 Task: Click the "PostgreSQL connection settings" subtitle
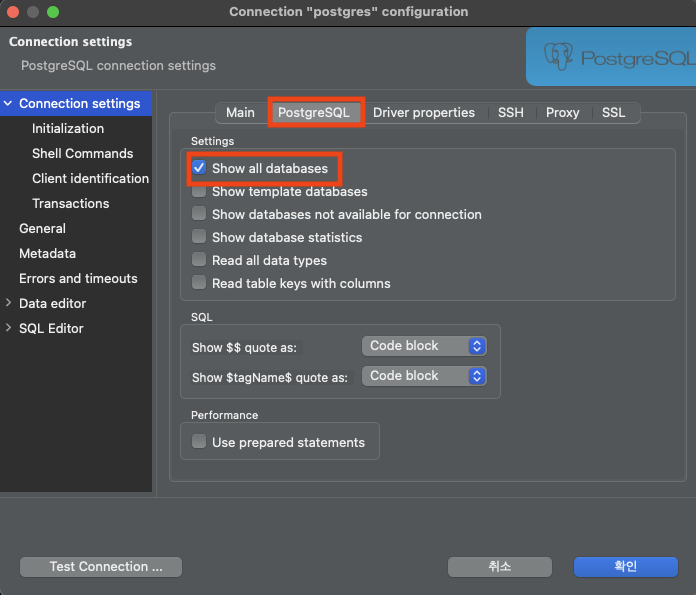[119, 66]
